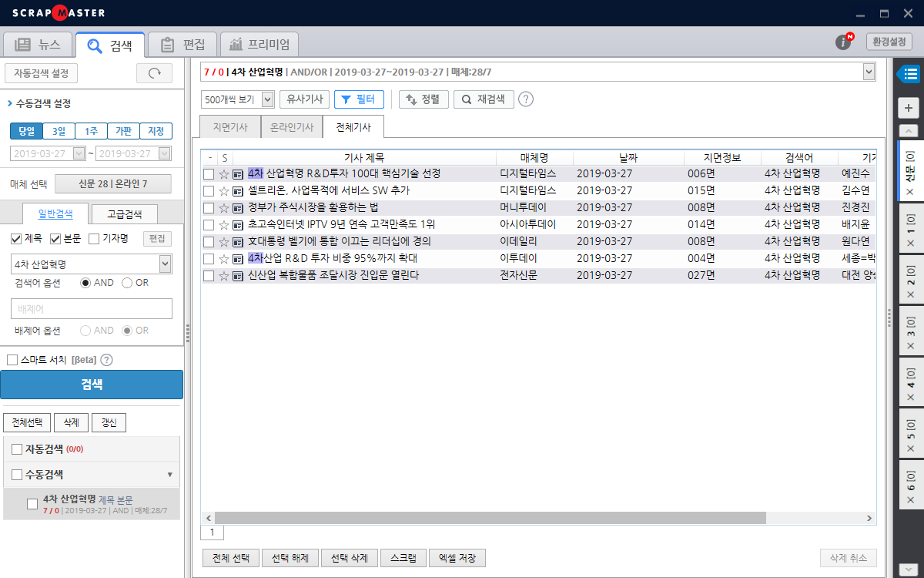Screen dimensions: 924x578
Task: Click the refresh icon next to 자동검색 설정
Action: pos(153,72)
